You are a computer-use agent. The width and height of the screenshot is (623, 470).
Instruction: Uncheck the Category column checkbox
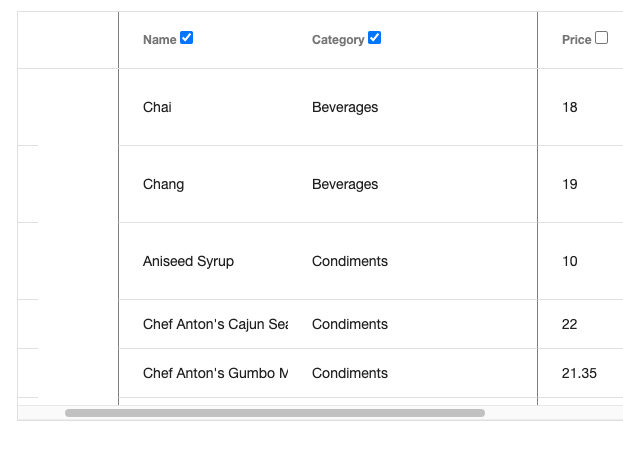tap(374, 38)
